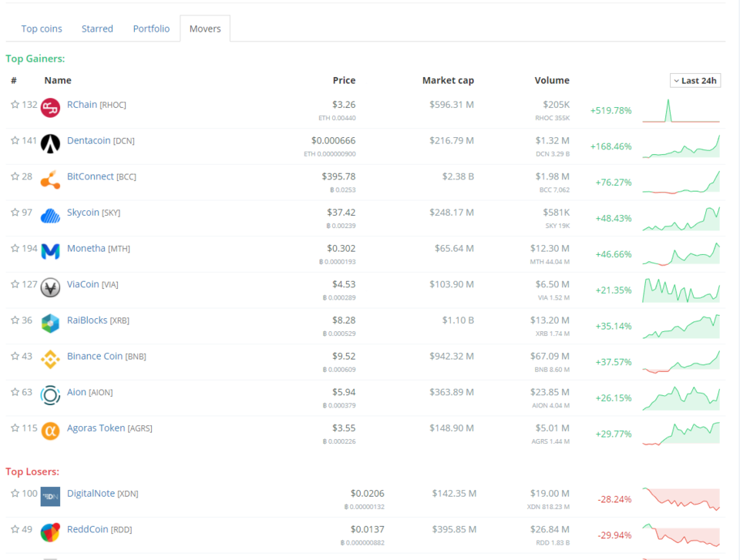Image resolution: width=740 pixels, height=560 pixels.
Task: Click the RChain 24h sparkline chart
Action: point(681,110)
